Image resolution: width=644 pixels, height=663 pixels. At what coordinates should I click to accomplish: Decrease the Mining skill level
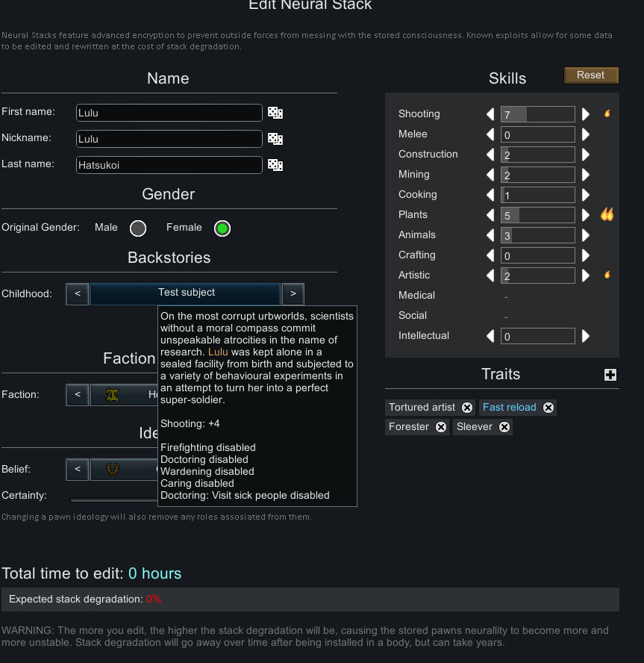[x=490, y=175]
